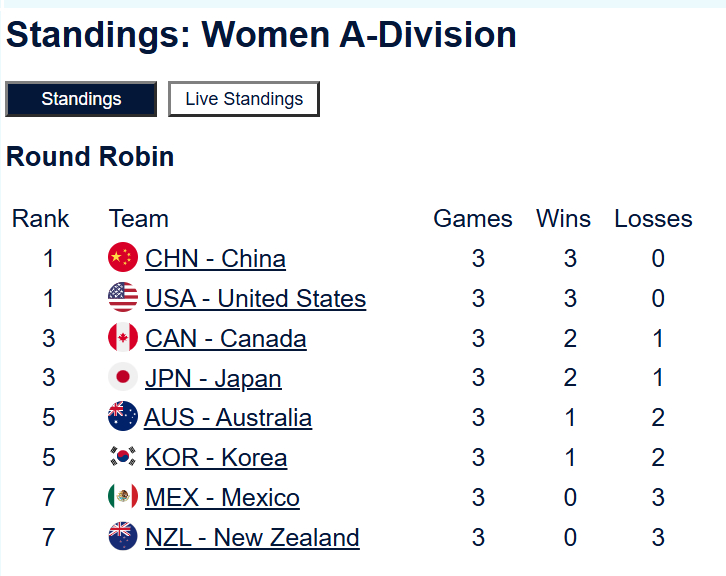
Task: Open the CAN - Canada team link
Action: [225, 339]
